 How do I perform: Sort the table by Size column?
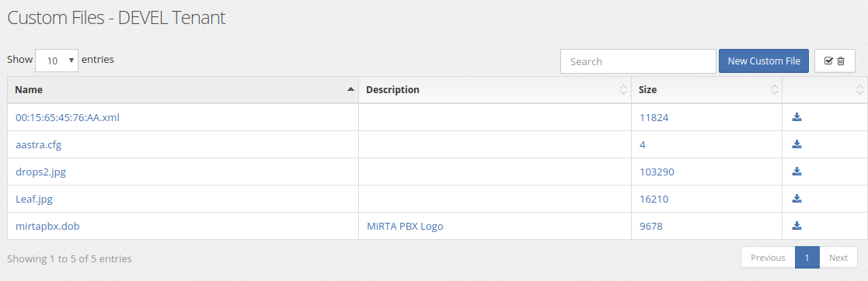point(706,89)
